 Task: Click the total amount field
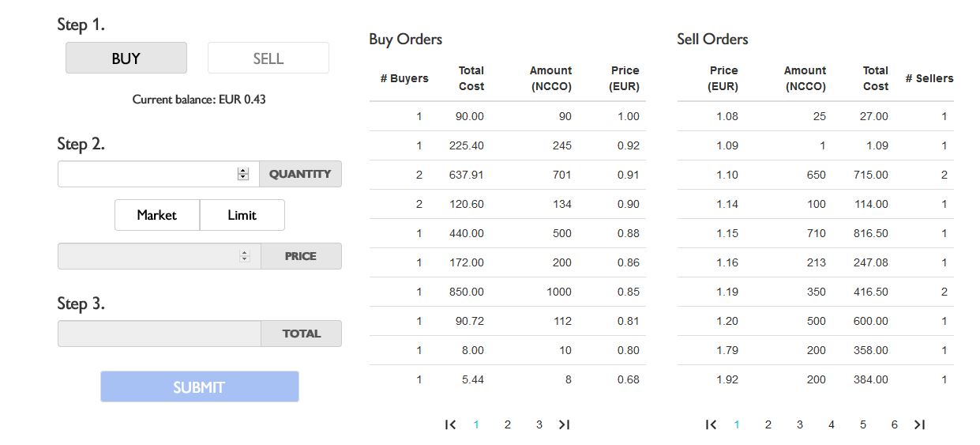tap(159, 334)
